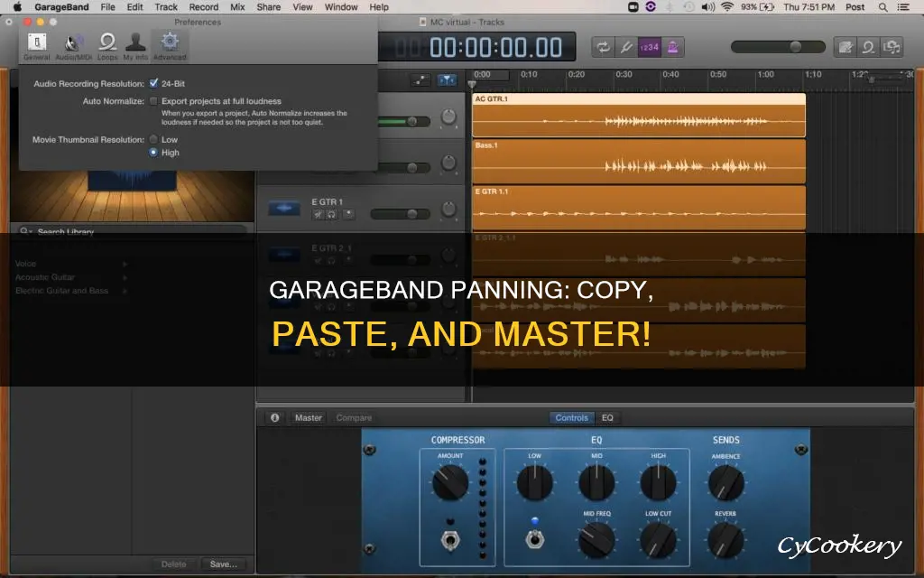Click the Compare button

pos(354,417)
